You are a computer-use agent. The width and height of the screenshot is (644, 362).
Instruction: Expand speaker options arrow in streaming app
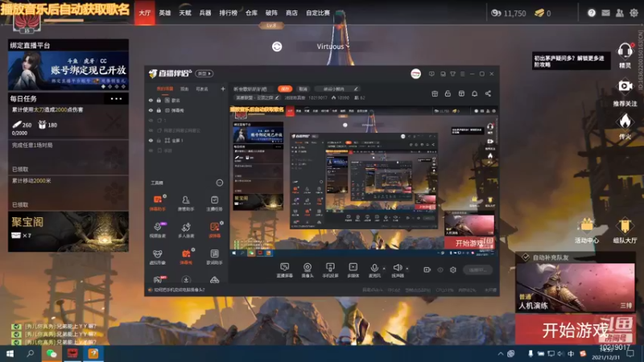tap(407, 269)
